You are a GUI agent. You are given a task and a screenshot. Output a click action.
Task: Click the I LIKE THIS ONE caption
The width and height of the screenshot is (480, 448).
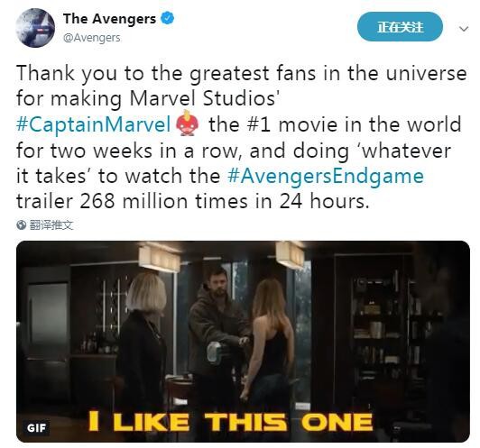(230, 422)
